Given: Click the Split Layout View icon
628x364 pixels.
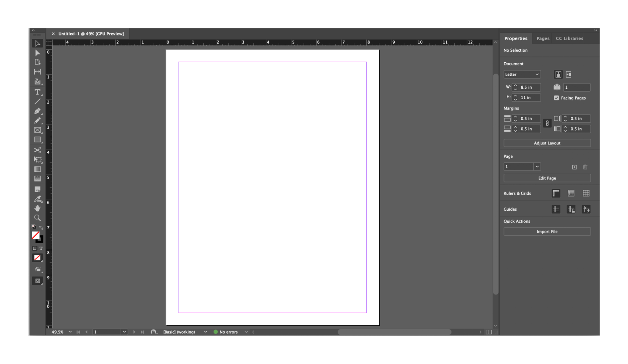Looking at the screenshot, I should click(489, 332).
